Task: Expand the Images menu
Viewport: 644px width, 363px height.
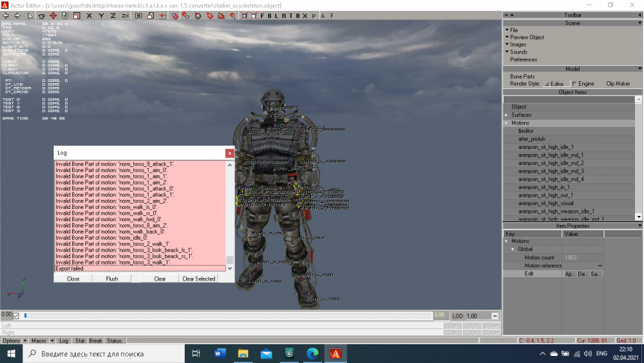Action: (x=515, y=44)
